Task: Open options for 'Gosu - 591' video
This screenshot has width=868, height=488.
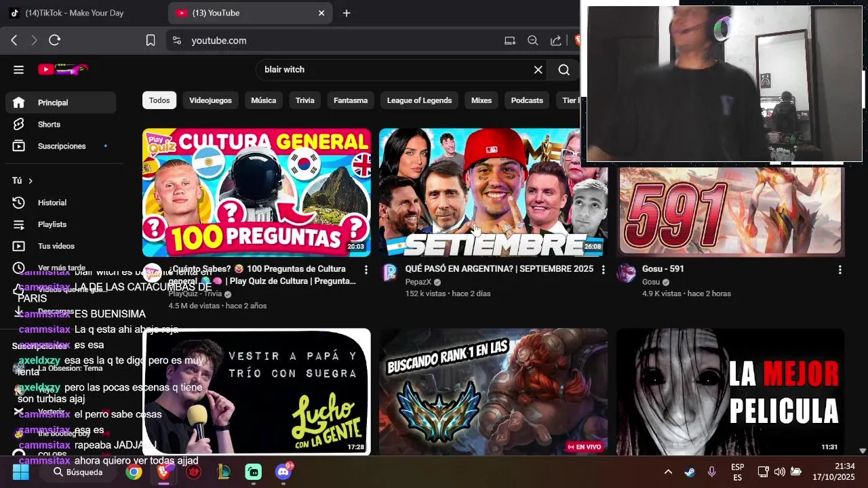Action: click(x=840, y=270)
